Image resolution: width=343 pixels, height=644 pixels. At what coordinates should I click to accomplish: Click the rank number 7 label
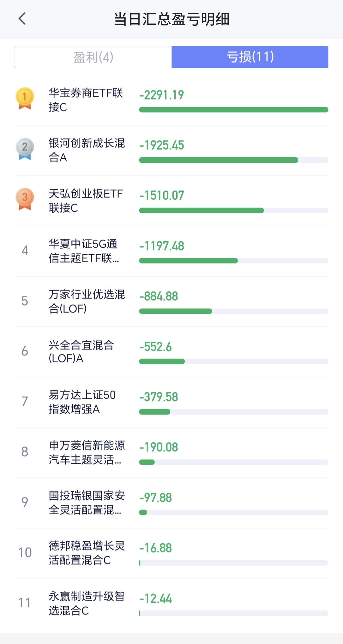click(x=25, y=401)
